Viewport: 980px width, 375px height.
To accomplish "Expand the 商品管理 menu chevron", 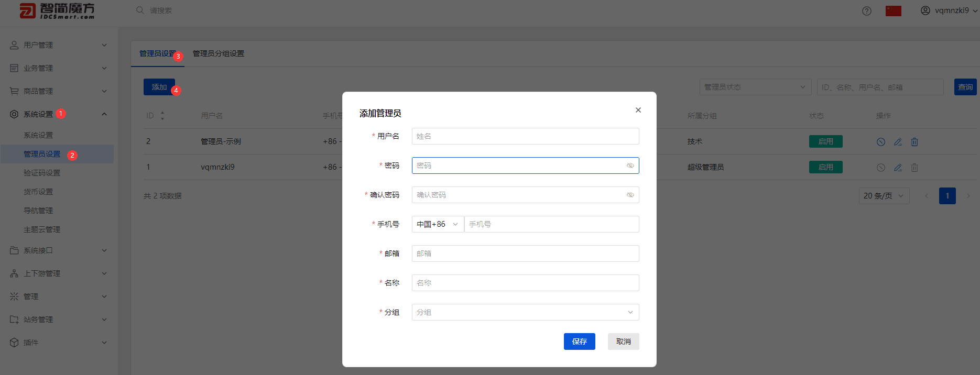I will [104, 91].
